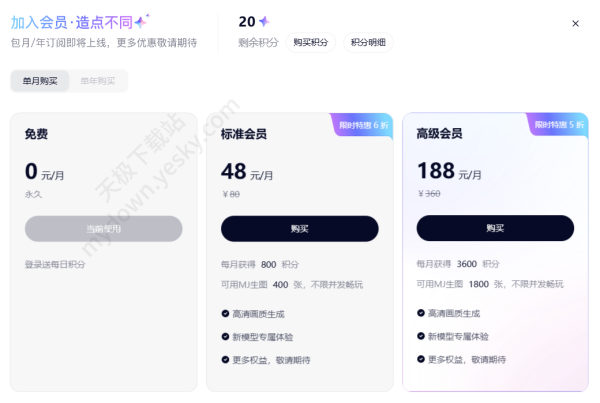Select the 高级会员 card title
The height and width of the screenshot is (403, 600).
click(439, 133)
